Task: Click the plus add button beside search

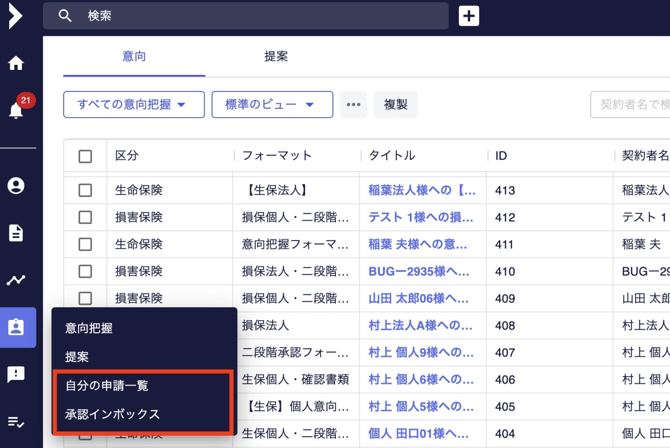Action: coord(468,16)
